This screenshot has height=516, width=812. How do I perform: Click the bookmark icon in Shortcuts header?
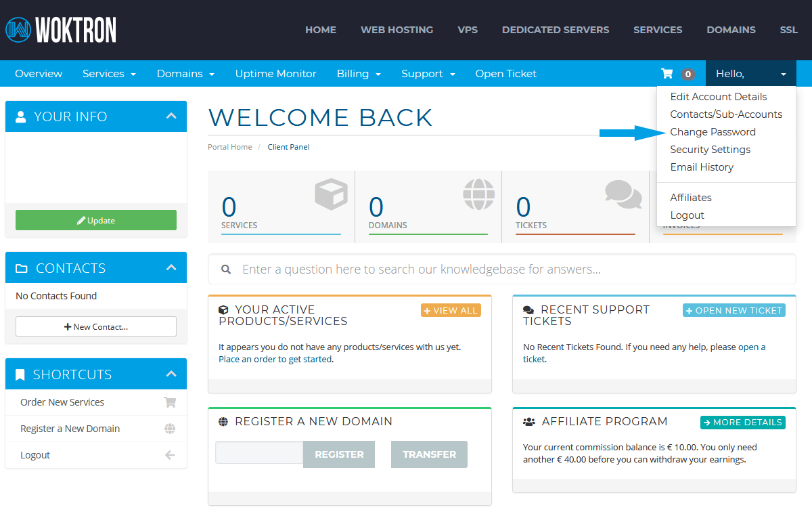click(x=20, y=374)
